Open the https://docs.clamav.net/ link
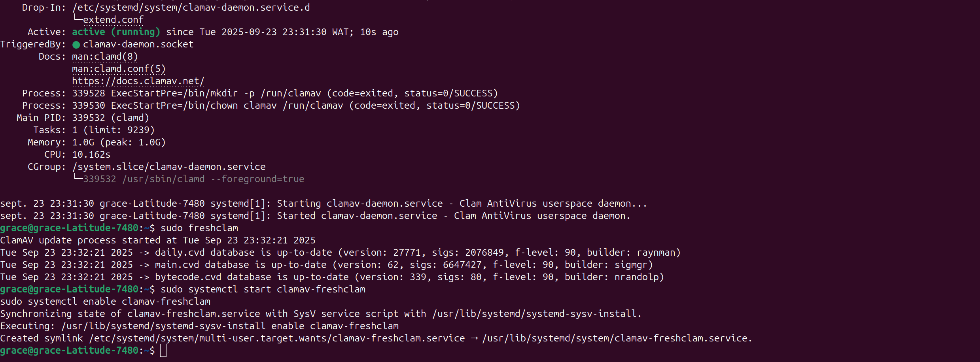The width and height of the screenshot is (980, 362). (x=138, y=81)
